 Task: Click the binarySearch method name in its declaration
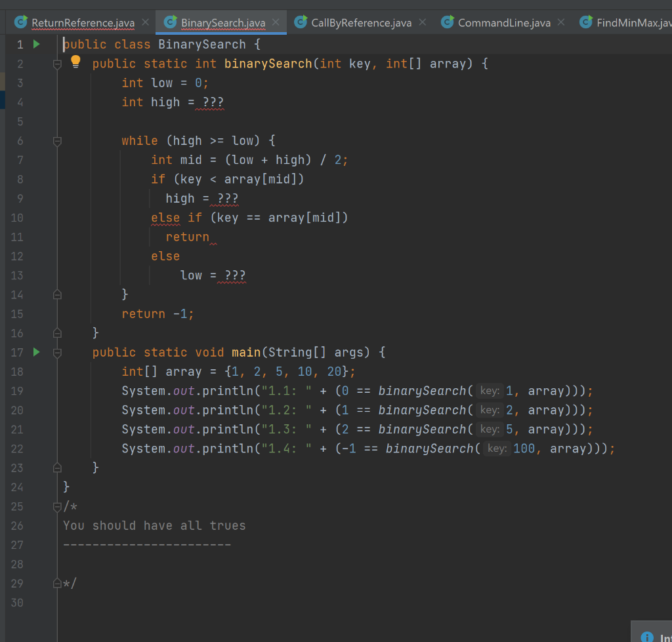[268, 64]
